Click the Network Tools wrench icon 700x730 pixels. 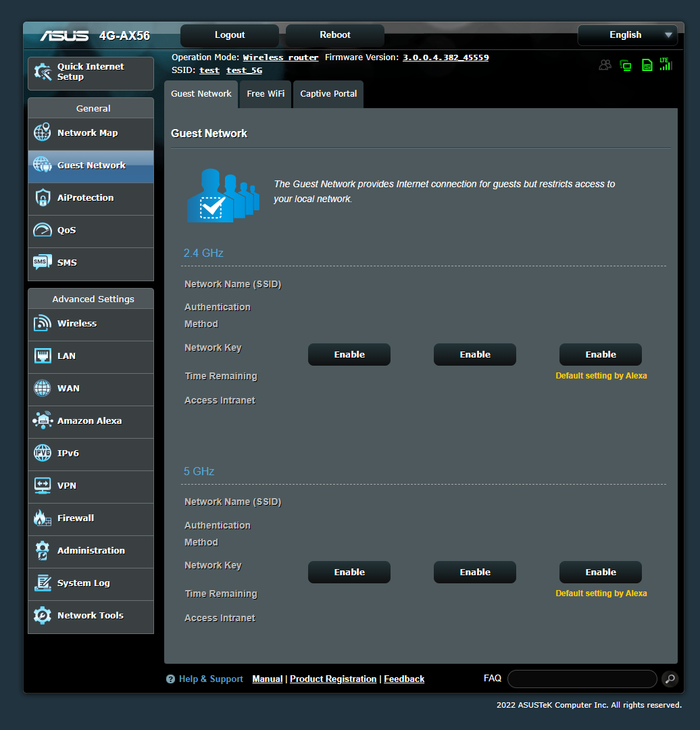pyautogui.click(x=43, y=615)
